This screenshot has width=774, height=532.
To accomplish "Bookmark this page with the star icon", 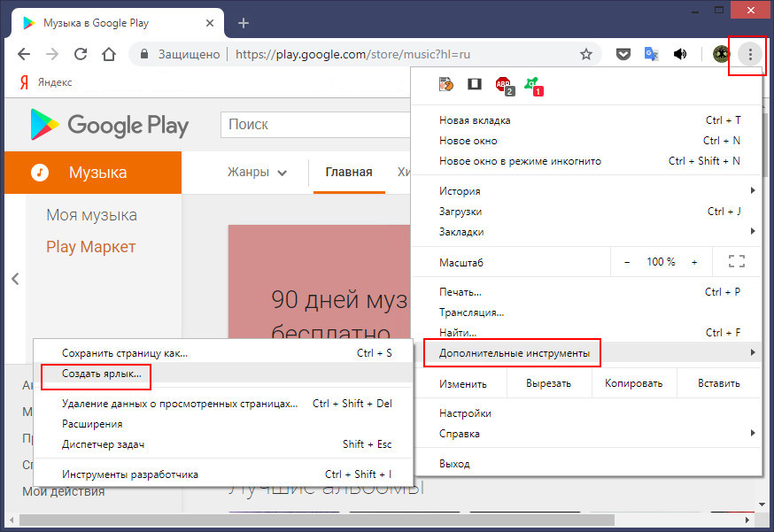I will [586, 54].
